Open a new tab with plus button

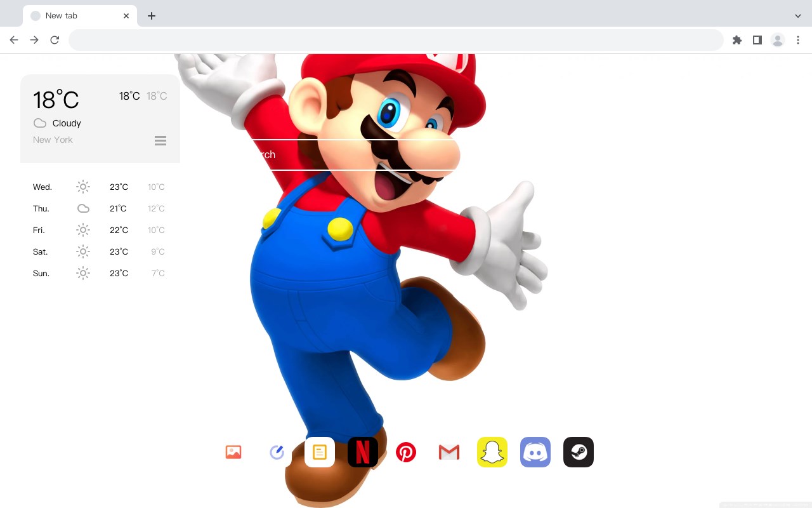click(152, 16)
